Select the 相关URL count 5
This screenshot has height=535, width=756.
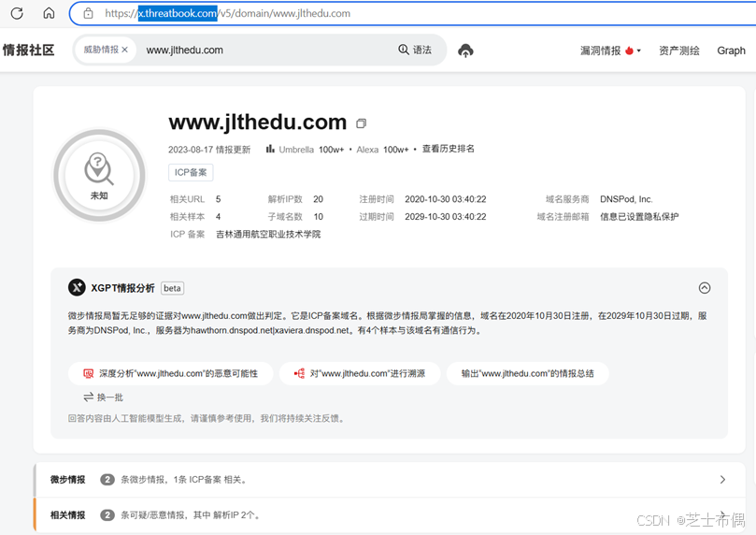click(219, 199)
